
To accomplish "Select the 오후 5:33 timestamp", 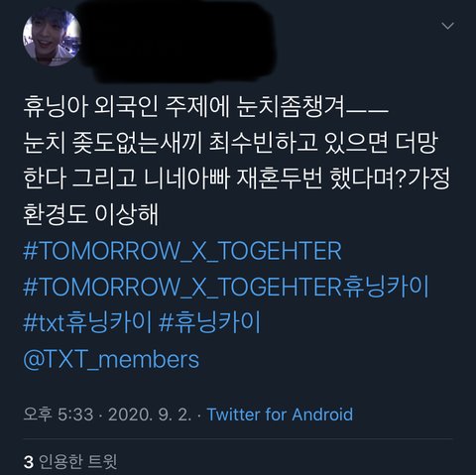I will pyautogui.click(x=59, y=415).
